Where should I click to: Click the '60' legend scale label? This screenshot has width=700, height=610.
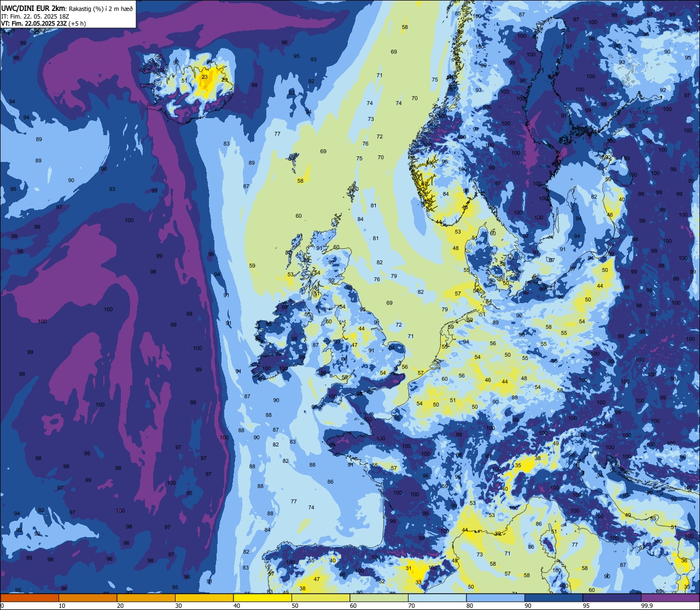point(353,606)
